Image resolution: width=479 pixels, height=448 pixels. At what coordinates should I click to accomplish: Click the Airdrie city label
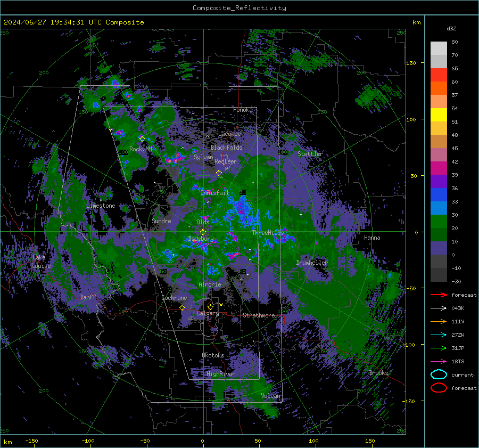coord(210,284)
